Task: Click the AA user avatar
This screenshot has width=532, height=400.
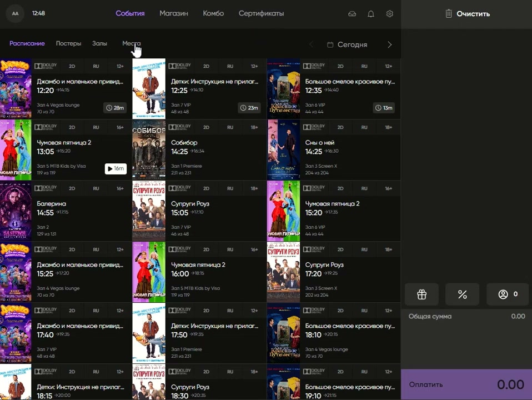Action: [x=15, y=13]
